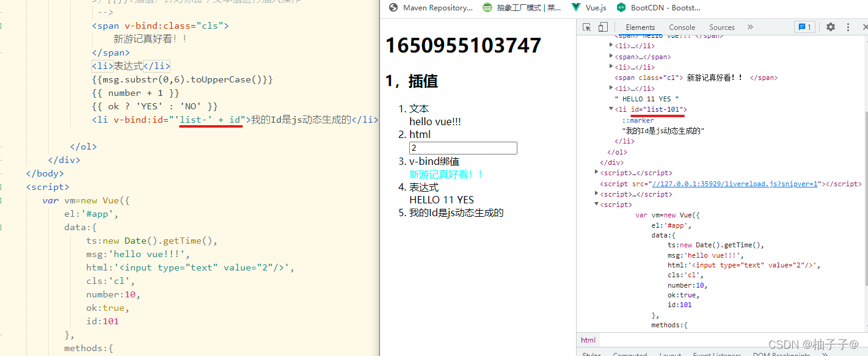Select the closing </div> tag row
868x356 pixels.
click(611, 162)
